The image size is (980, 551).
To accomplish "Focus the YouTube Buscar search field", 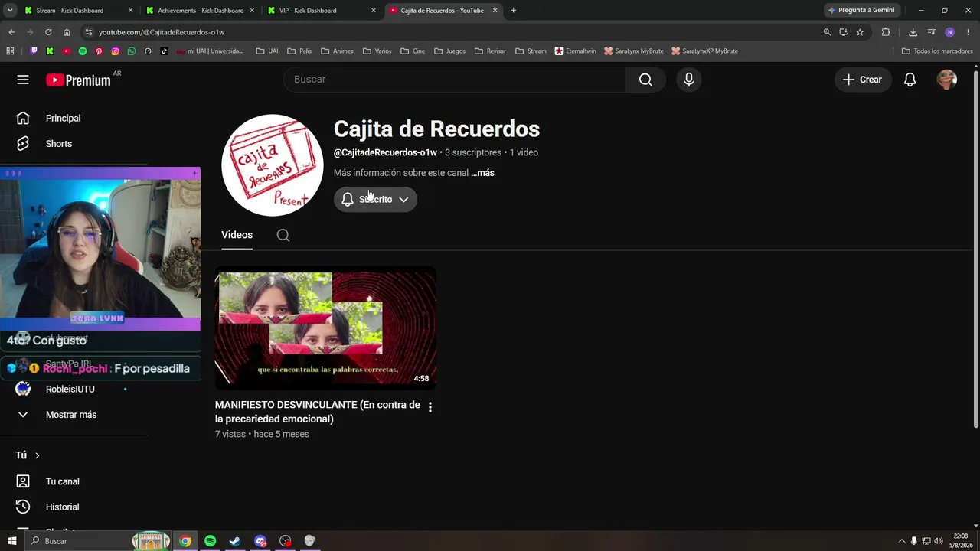I will tap(455, 80).
